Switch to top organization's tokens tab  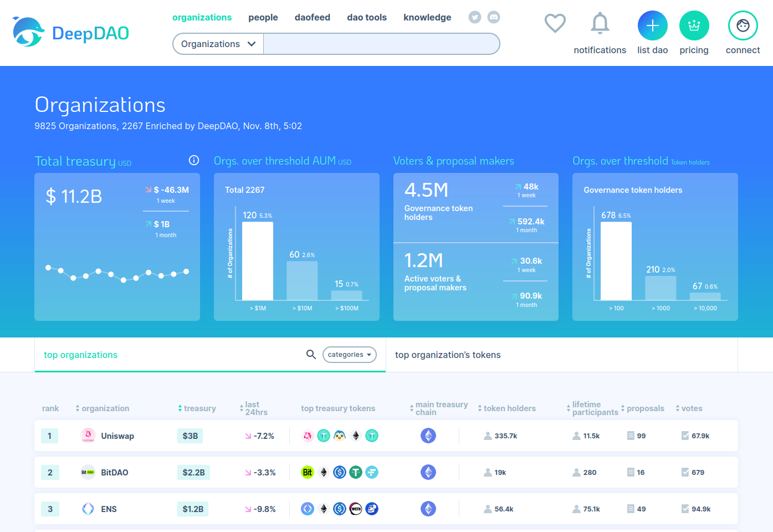tap(448, 355)
